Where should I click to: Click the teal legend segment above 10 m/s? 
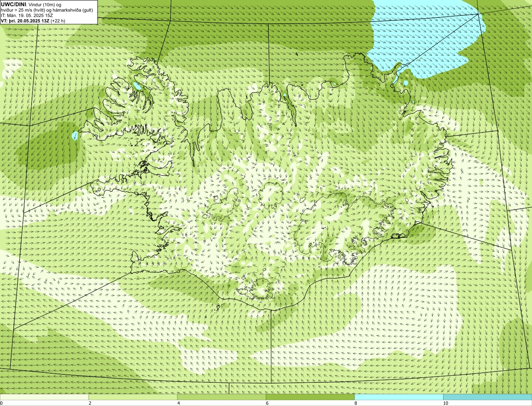point(488,397)
